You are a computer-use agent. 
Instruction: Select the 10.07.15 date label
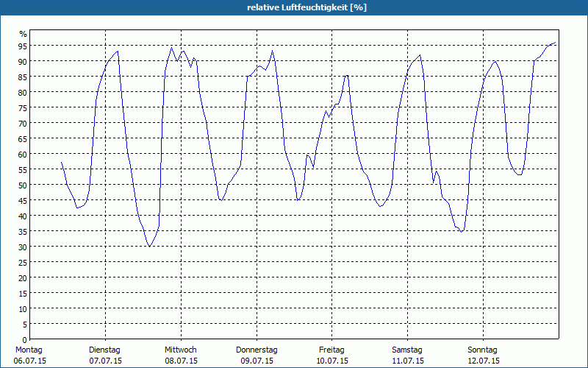click(332, 361)
